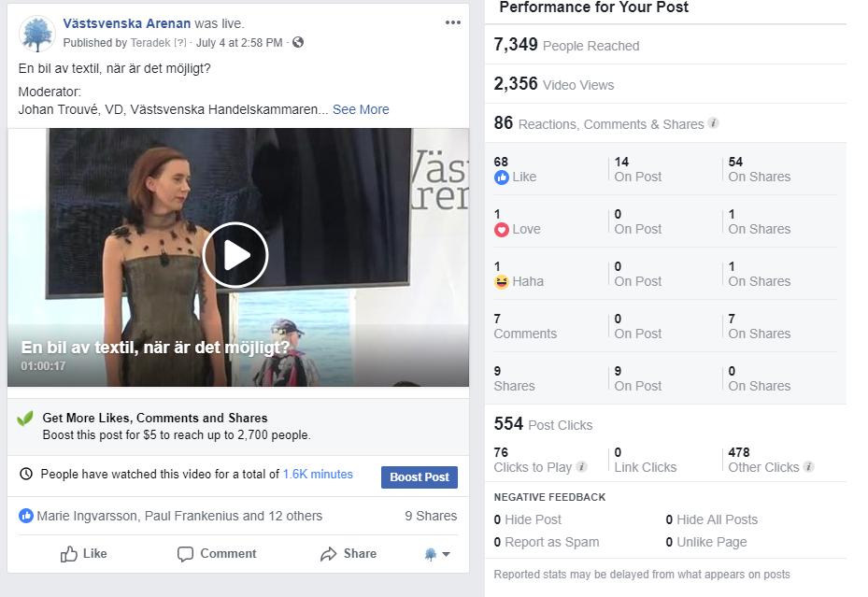868x597 pixels.
Task: Click the Boost Post button
Action: click(x=420, y=476)
